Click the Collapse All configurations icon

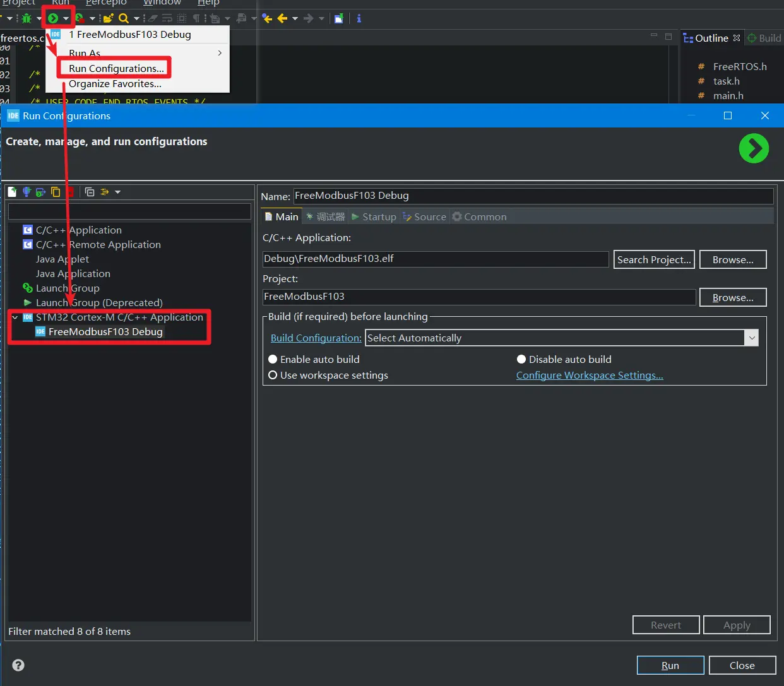coord(90,192)
